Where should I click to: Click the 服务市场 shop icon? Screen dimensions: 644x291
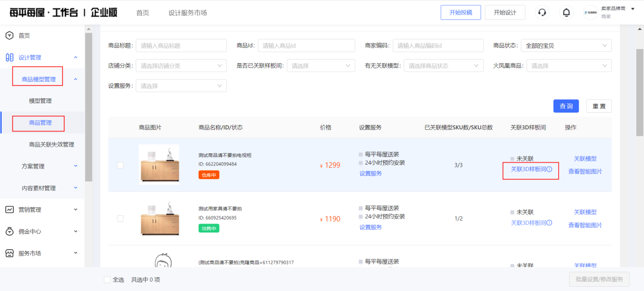click(9, 253)
